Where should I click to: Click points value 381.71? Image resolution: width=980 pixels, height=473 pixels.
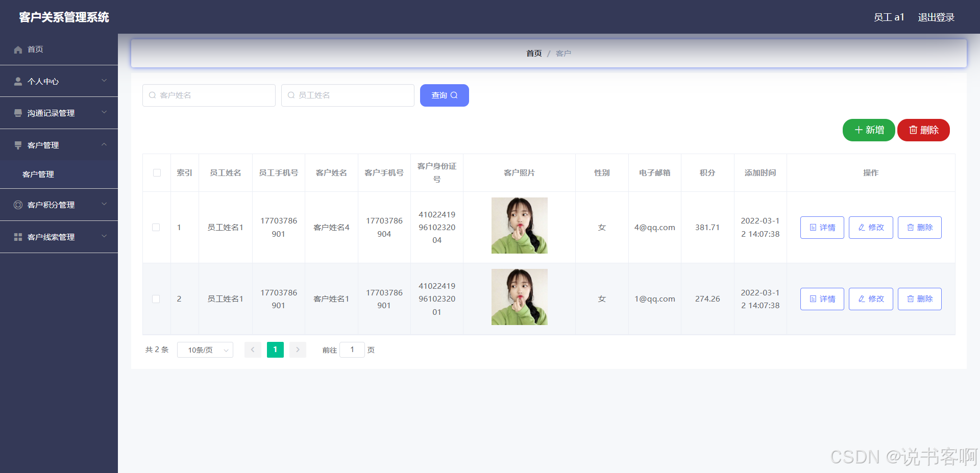[707, 228]
